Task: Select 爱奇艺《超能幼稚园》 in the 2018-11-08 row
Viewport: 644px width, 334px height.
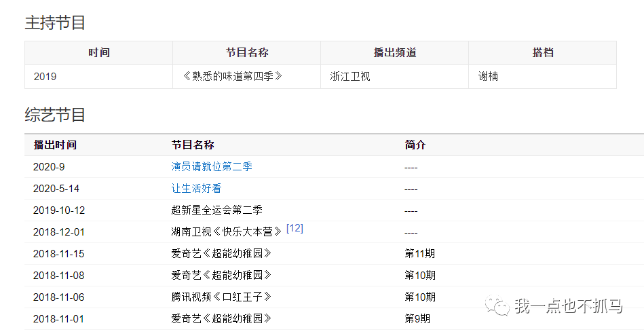Action: click(x=222, y=276)
